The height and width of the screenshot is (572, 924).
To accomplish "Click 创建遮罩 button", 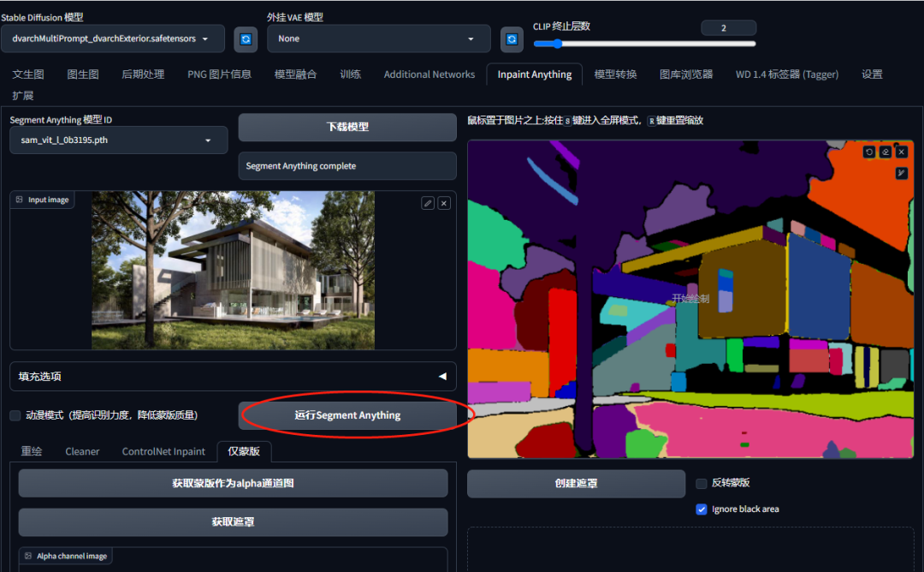I will (x=577, y=484).
